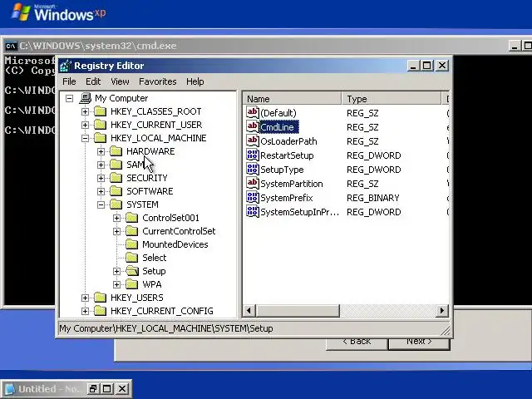Click the string icon beside SystemPartition
The width and height of the screenshot is (532, 399).
[x=253, y=183]
